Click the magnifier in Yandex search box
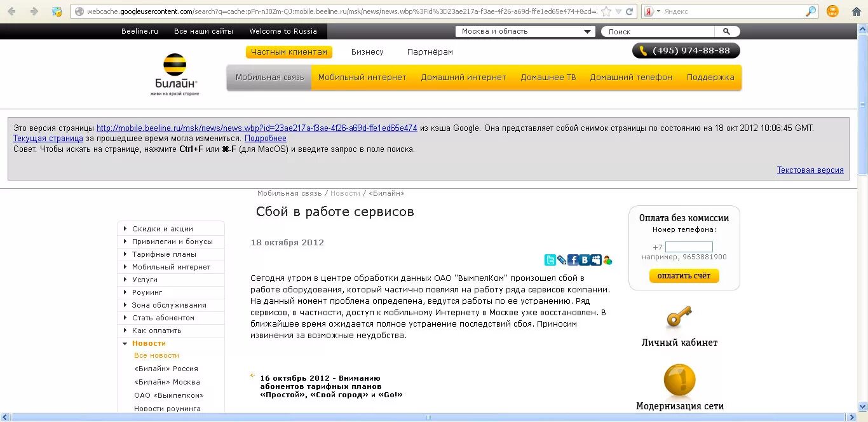 811,11
